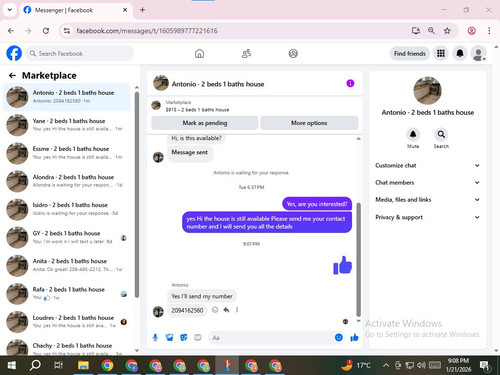
Task: Click the chat list scrollbar
Action: [137, 195]
